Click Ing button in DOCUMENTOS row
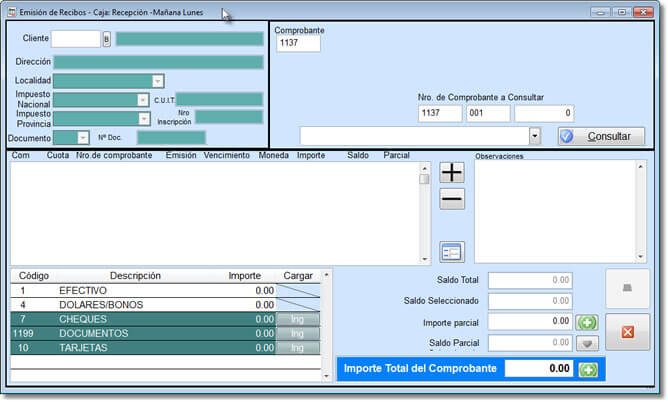 pyautogui.click(x=298, y=333)
